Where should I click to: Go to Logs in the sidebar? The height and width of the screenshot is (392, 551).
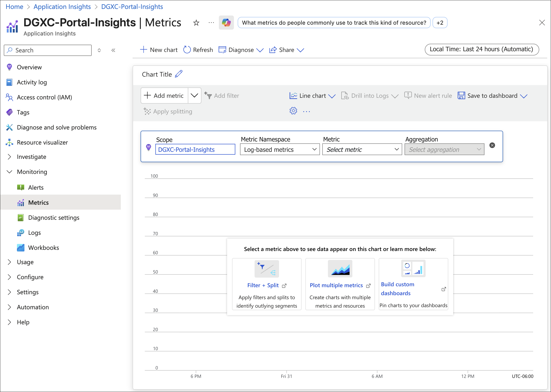click(34, 233)
